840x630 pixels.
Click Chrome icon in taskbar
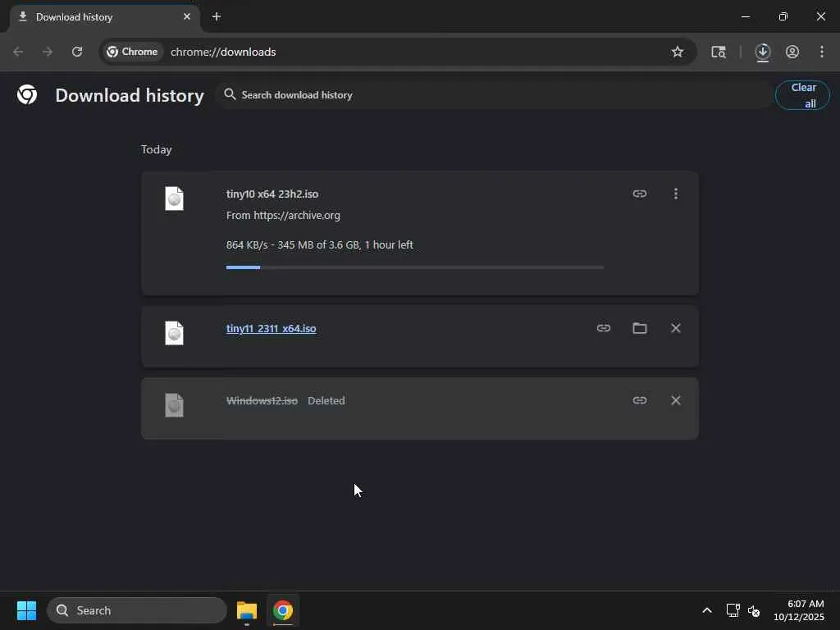[283, 610]
